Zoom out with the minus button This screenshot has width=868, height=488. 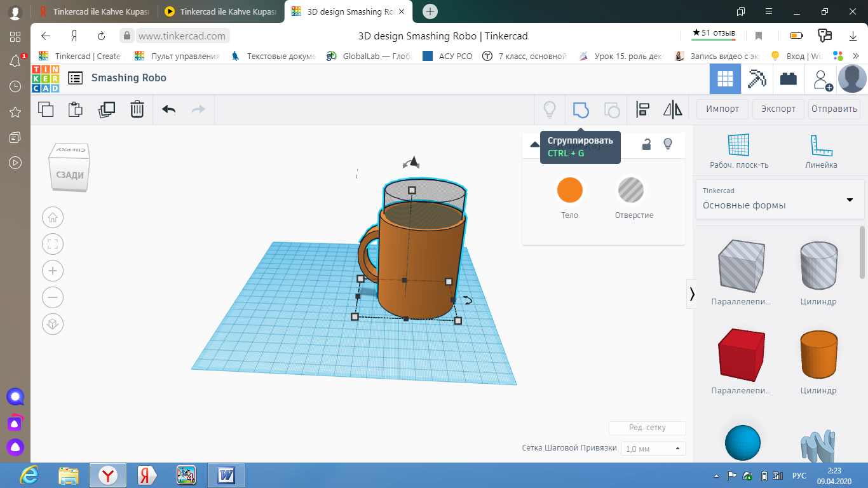click(53, 297)
